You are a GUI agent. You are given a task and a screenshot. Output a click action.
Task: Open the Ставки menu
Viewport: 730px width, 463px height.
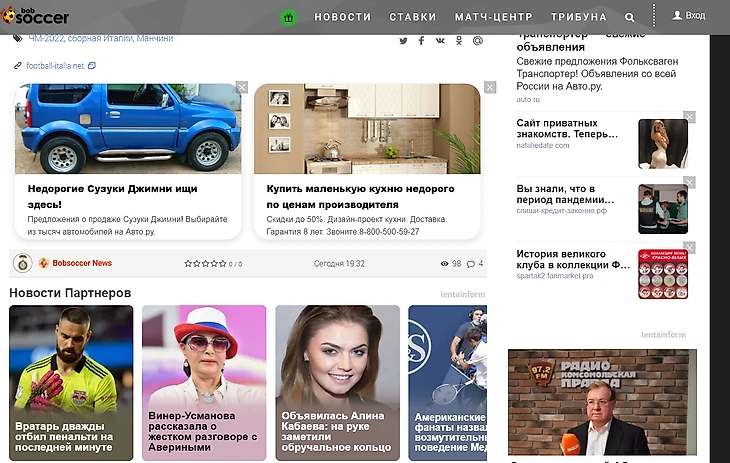(412, 17)
